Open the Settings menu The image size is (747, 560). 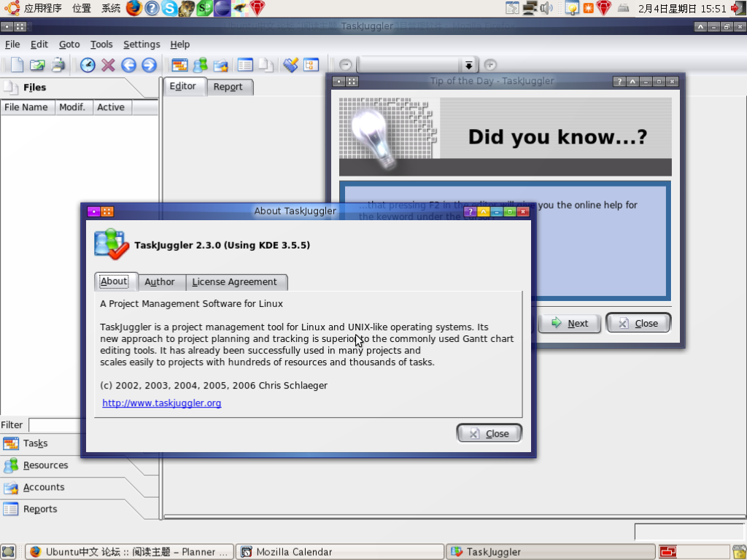point(142,44)
